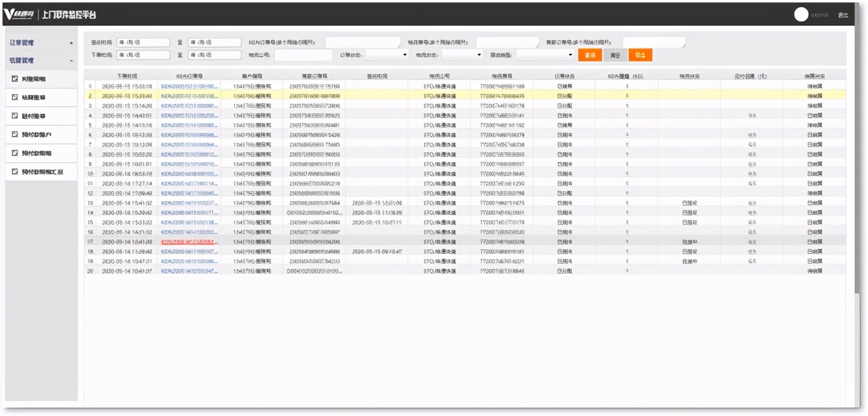Click the gray button between the orange buttons
The height and width of the screenshot is (416, 868).
[x=615, y=55]
